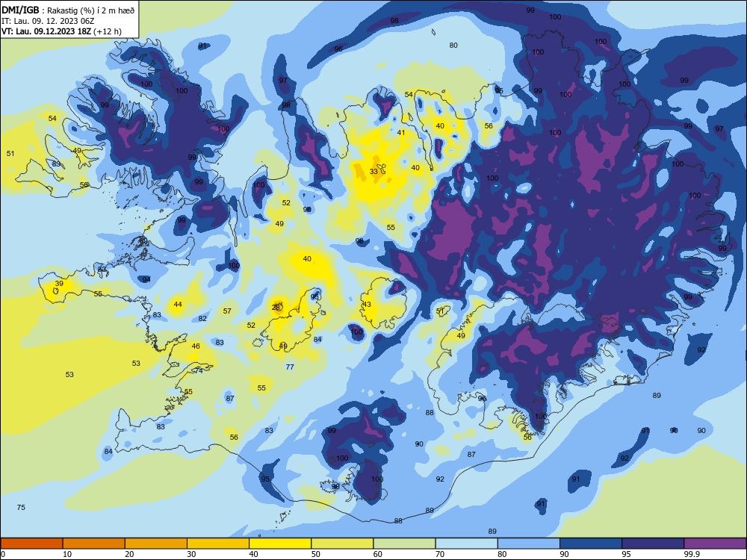
Task: Select the 30–40 amber legend swatch
Action: point(218,544)
